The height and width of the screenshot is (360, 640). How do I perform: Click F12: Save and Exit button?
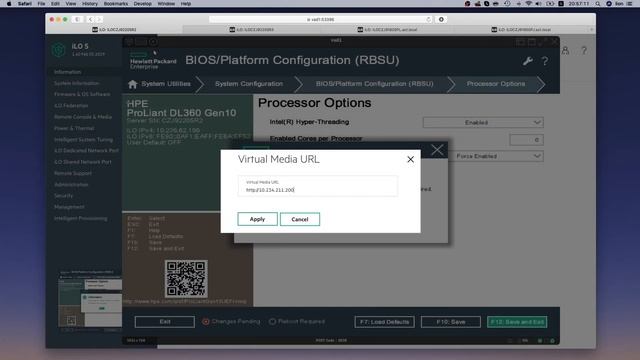[x=517, y=322]
